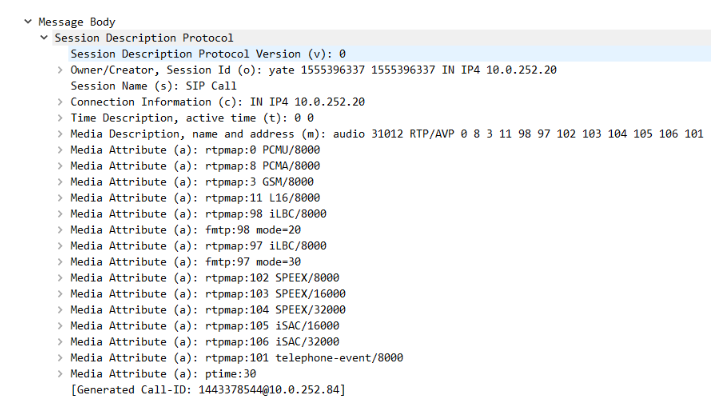Image resolution: width=726 pixels, height=408 pixels.
Task: Select the rtpmap:105 iSAC/16000 row
Action: (x=202, y=326)
